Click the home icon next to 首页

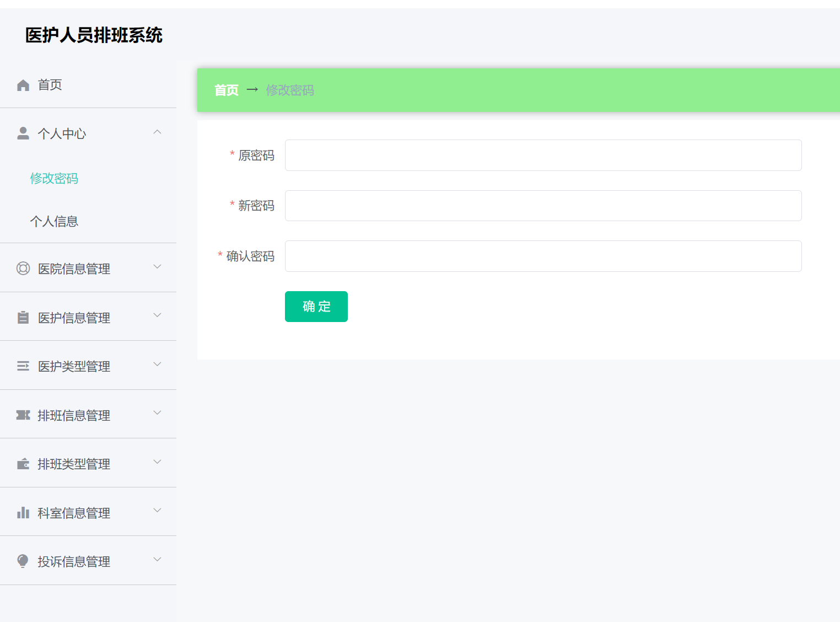pos(23,84)
